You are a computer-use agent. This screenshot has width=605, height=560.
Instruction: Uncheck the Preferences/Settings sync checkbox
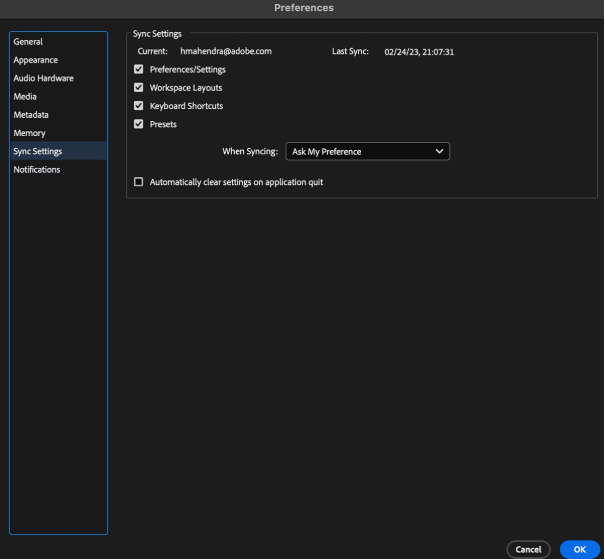coord(139,69)
